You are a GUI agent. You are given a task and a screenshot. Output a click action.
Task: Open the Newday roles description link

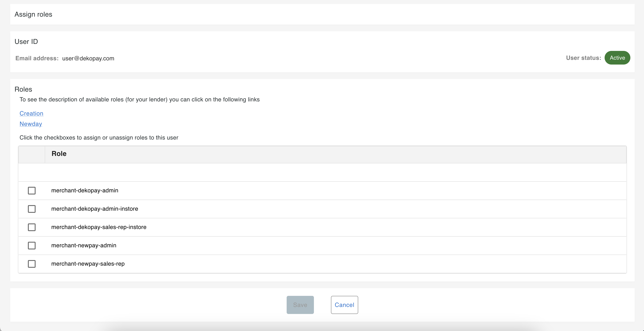coord(31,124)
